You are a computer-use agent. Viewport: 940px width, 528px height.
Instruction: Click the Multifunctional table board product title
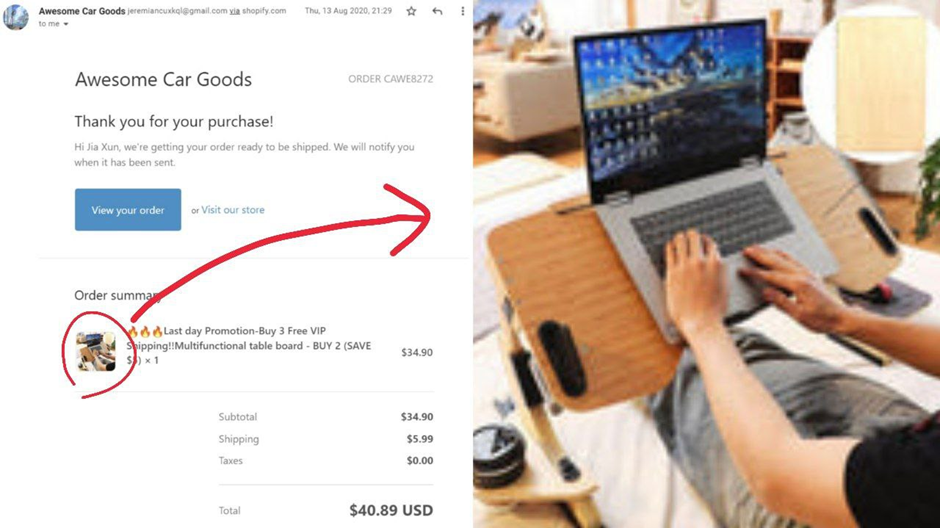click(x=249, y=345)
